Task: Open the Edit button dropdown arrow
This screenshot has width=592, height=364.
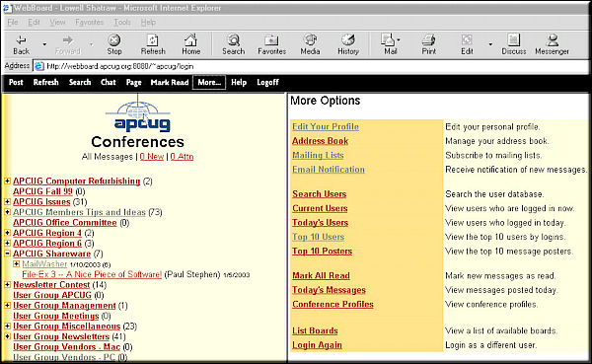Action: point(490,44)
